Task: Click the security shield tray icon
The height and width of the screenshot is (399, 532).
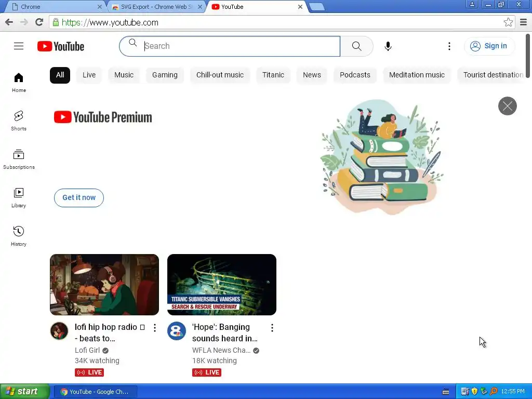Action: (x=474, y=392)
